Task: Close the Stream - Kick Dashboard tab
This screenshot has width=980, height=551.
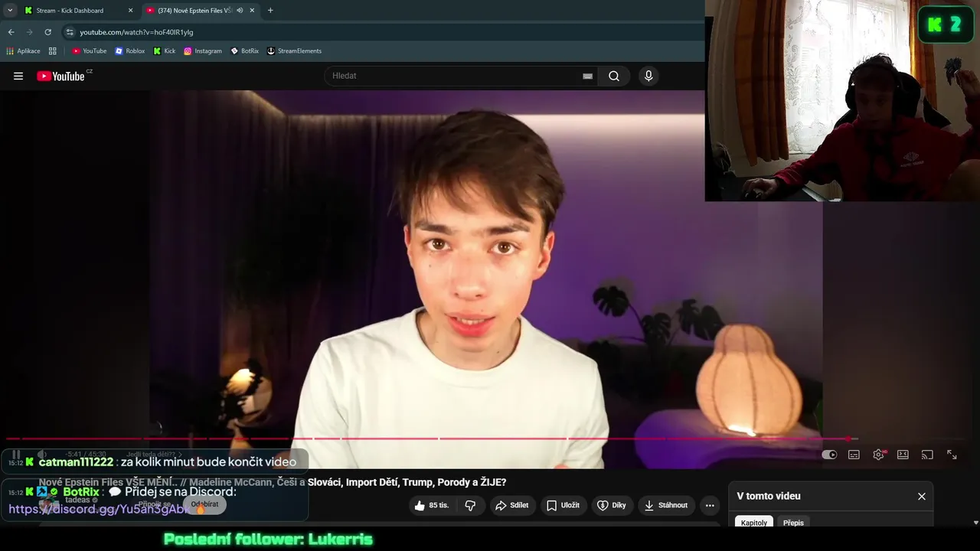Action: [130, 11]
